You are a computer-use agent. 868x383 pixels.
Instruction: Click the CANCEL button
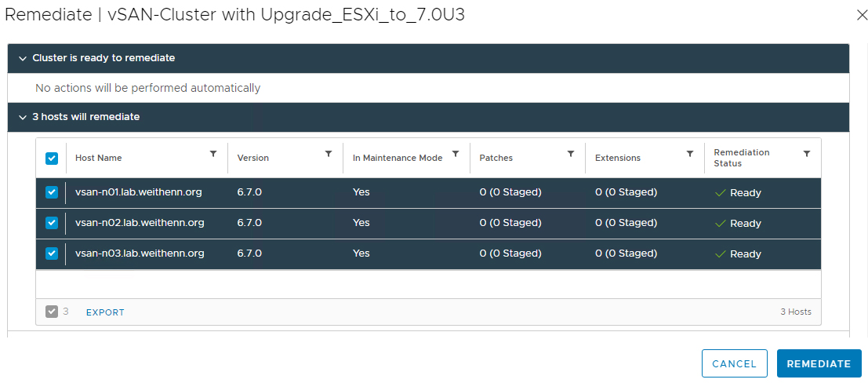click(734, 363)
